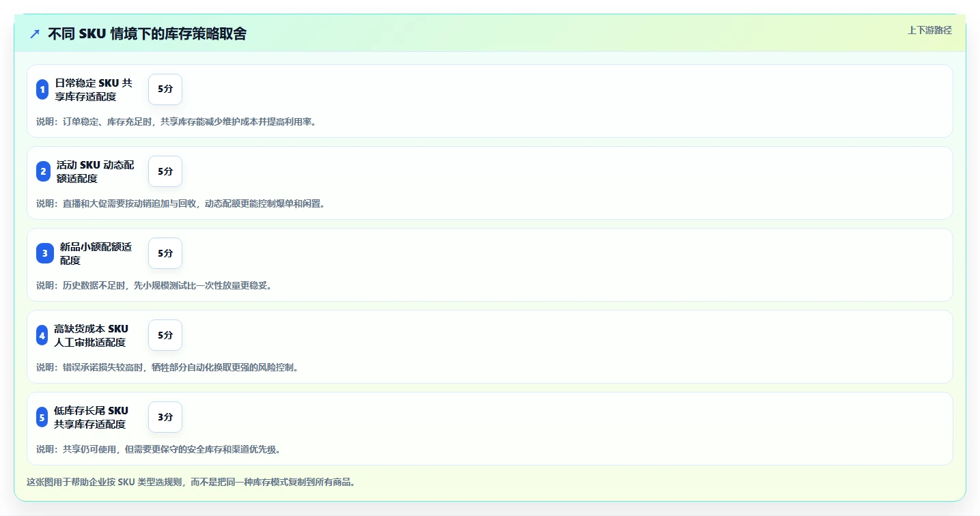
Task: Click the description starting 说明：订单稳定
Action: [176, 121]
